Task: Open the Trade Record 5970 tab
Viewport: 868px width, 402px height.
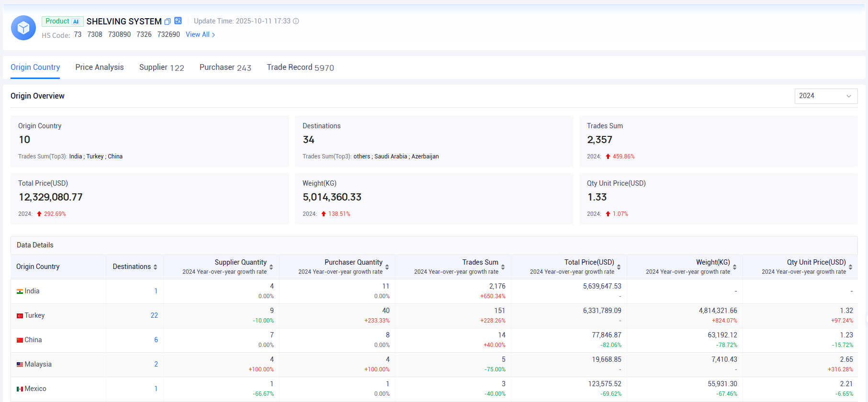Action: pos(301,67)
